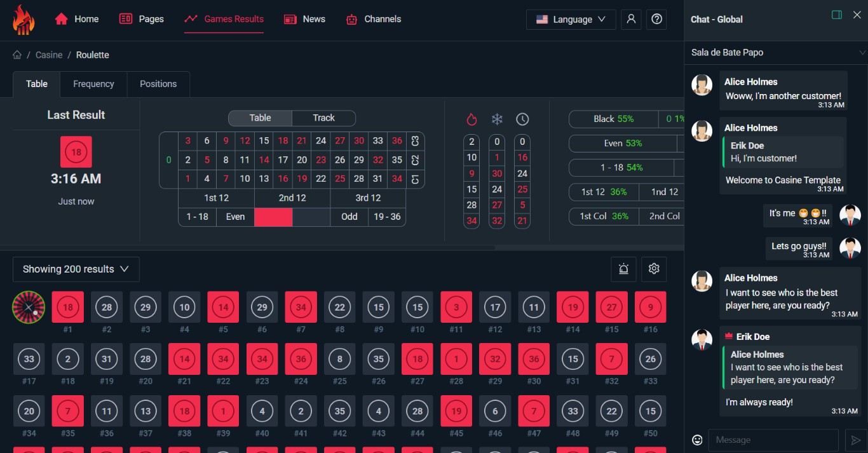This screenshot has width=868, height=453.
Task: Click the Channels robot icon
Action: (x=351, y=19)
